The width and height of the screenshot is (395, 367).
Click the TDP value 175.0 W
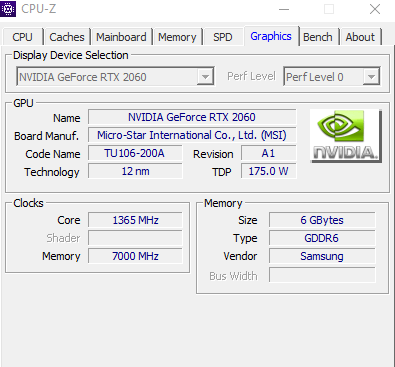pyautogui.click(x=269, y=171)
